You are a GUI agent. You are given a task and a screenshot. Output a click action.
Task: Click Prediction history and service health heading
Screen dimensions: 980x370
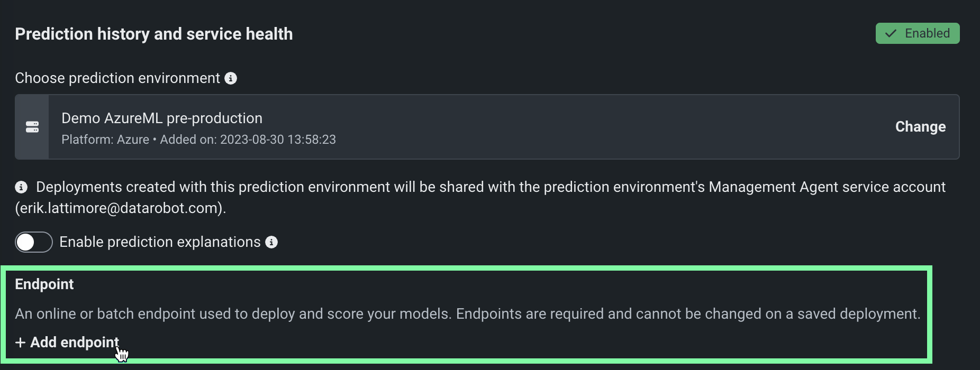(154, 34)
